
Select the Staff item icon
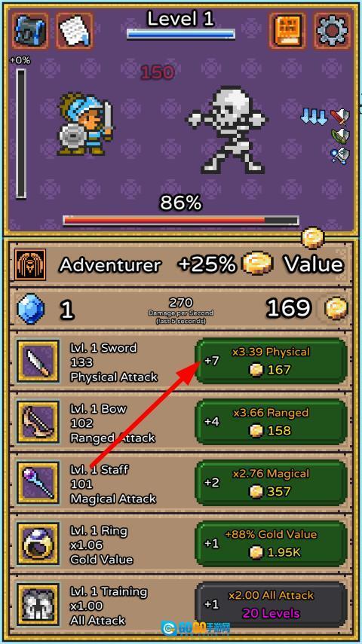(38, 483)
